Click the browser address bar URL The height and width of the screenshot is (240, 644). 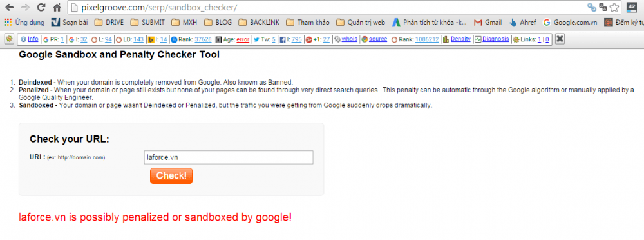pyautogui.click(x=158, y=7)
